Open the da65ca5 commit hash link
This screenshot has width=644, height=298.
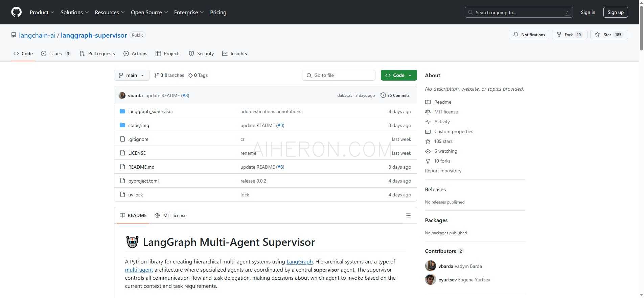coord(345,95)
